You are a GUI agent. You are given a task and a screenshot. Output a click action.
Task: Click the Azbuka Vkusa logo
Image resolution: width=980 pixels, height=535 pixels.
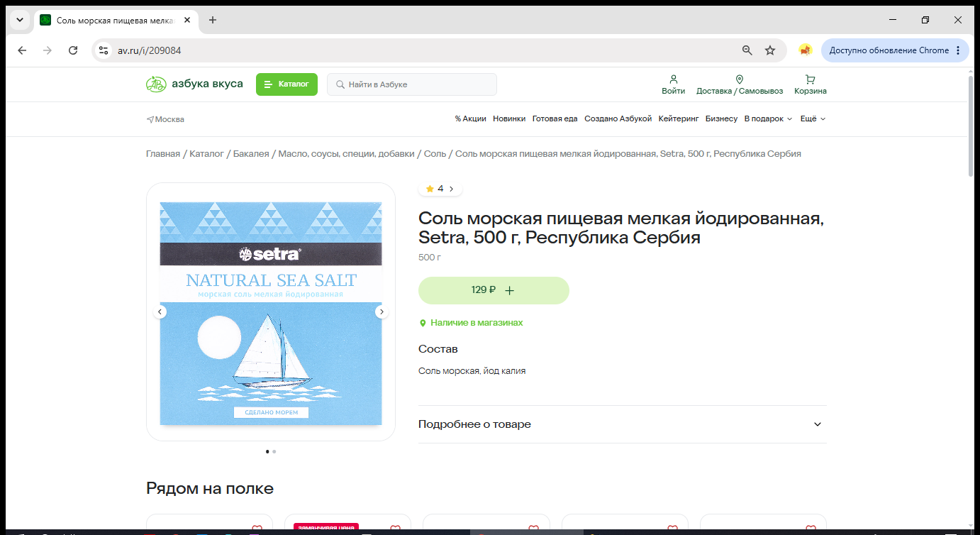coord(194,84)
